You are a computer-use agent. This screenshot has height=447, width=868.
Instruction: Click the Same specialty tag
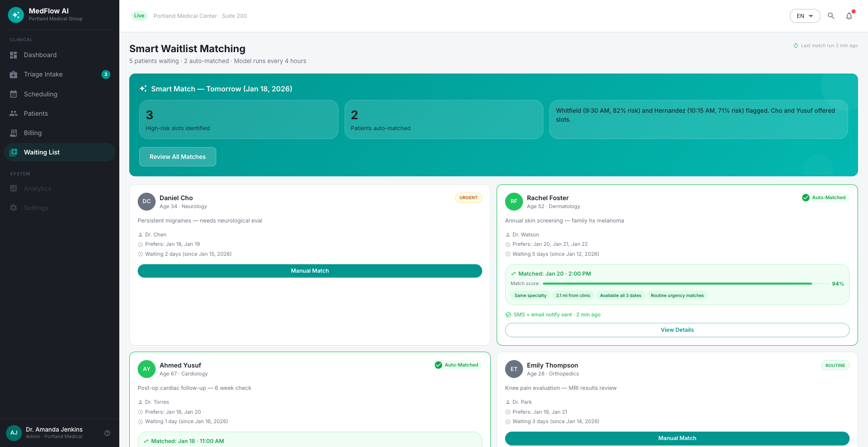click(530, 296)
